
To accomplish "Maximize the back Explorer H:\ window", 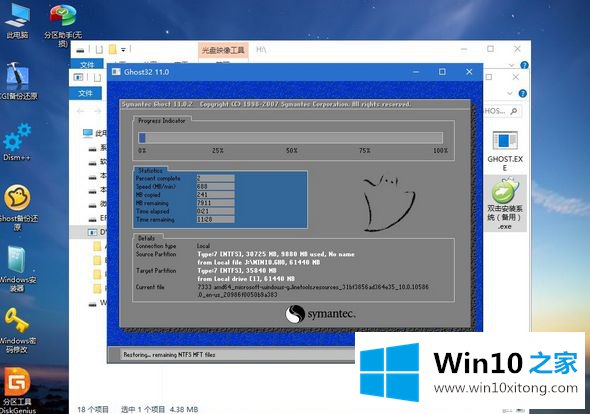I will [x=490, y=49].
